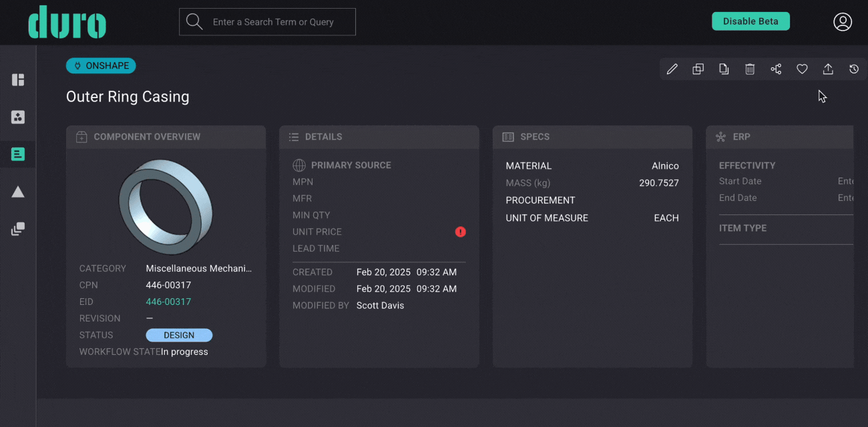Click the DESIGN status badge

(179, 335)
